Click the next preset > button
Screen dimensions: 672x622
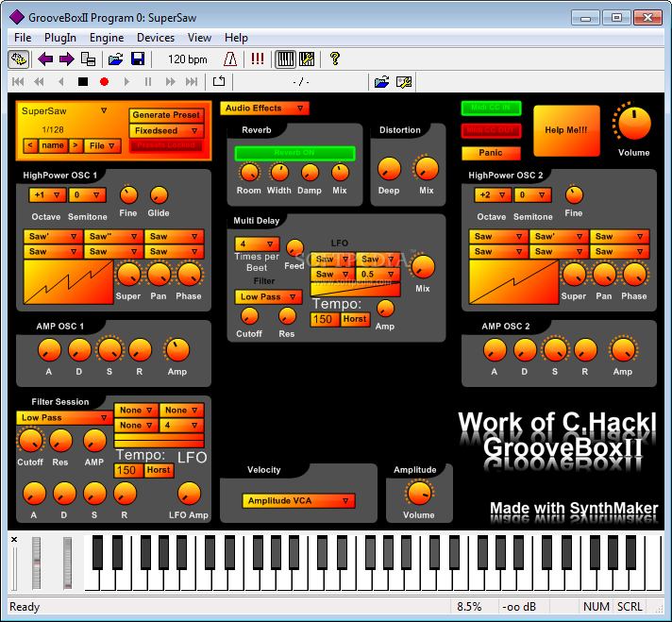point(76,145)
